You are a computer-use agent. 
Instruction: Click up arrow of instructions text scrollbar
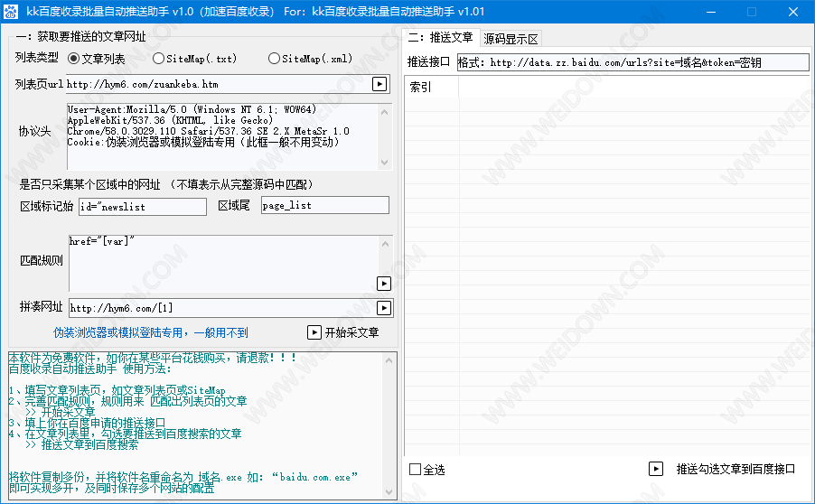(x=389, y=359)
